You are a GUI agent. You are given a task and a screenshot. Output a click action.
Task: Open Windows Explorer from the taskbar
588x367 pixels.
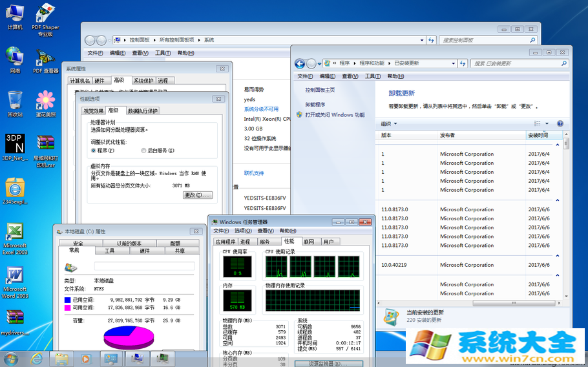(x=61, y=359)
